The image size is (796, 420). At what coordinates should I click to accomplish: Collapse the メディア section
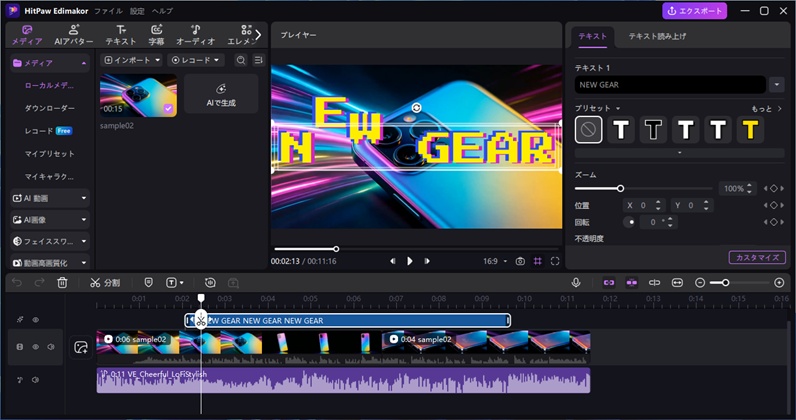84,63
